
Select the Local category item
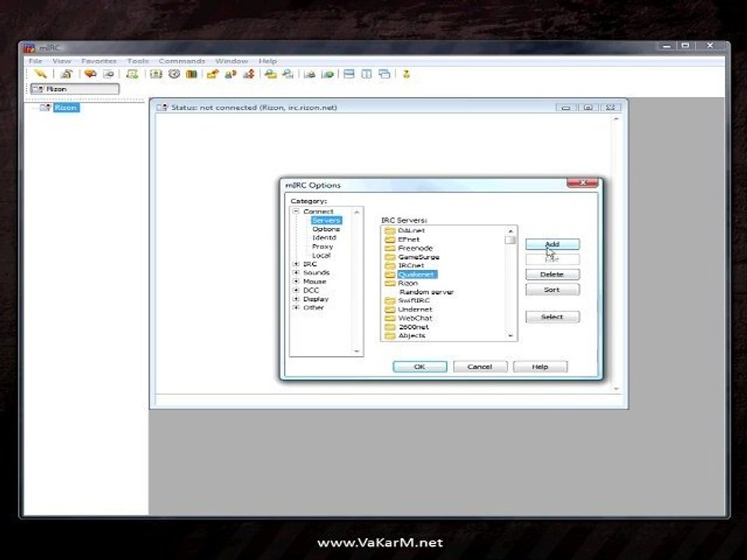tap(321, 255)
